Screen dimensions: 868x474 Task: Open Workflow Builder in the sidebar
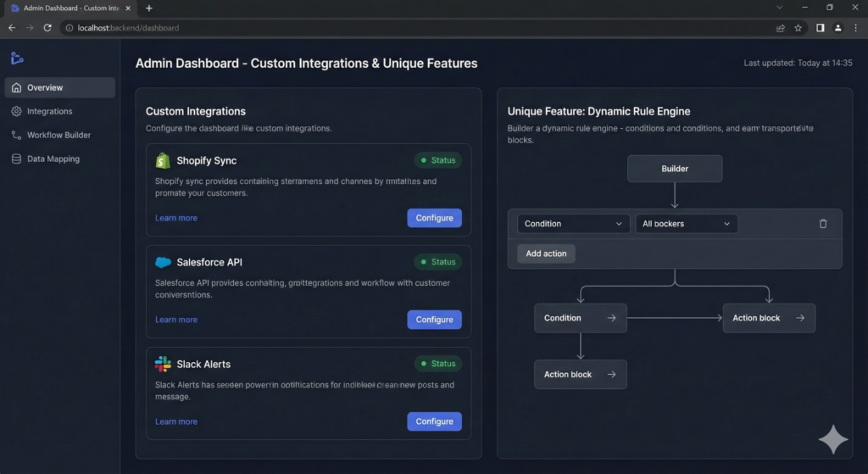(60, 135)
